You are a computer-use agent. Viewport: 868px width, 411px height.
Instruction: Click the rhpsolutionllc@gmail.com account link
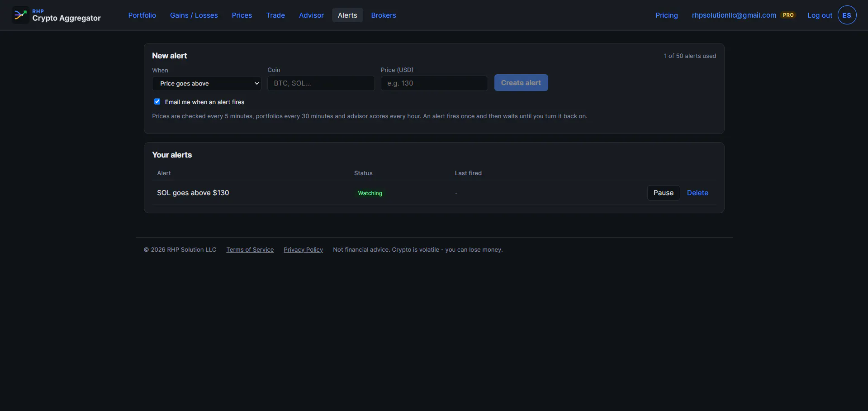pos(734,15)
